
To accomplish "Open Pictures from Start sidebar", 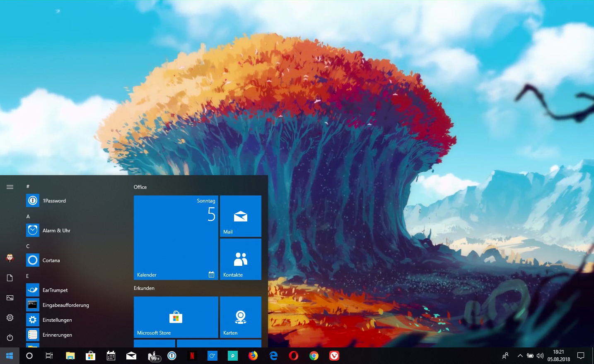I will 10,298.
